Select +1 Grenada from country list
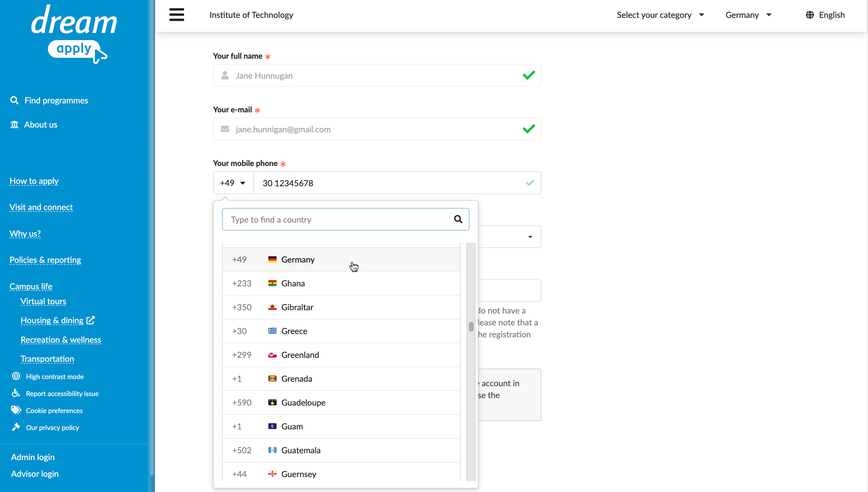 (x=341, y=379)
